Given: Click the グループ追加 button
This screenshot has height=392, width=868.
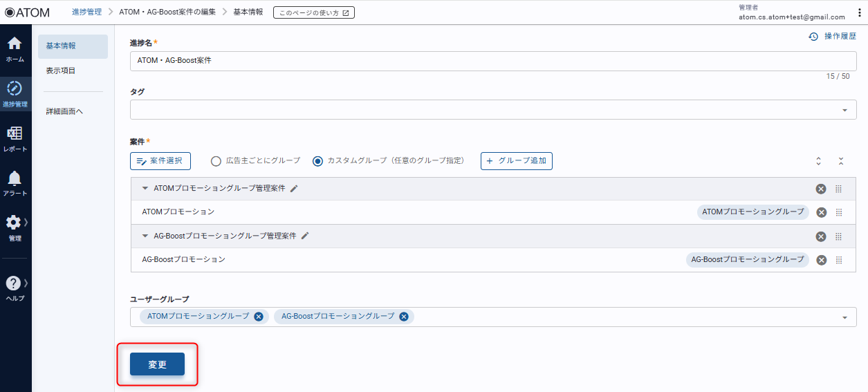Looking at the screenshot, I should [517, 161].
